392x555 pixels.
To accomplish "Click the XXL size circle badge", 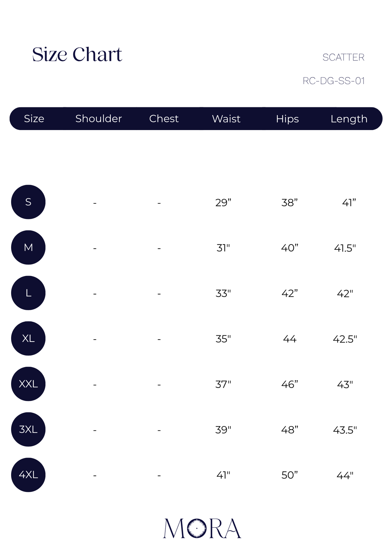I will point(28,384).
